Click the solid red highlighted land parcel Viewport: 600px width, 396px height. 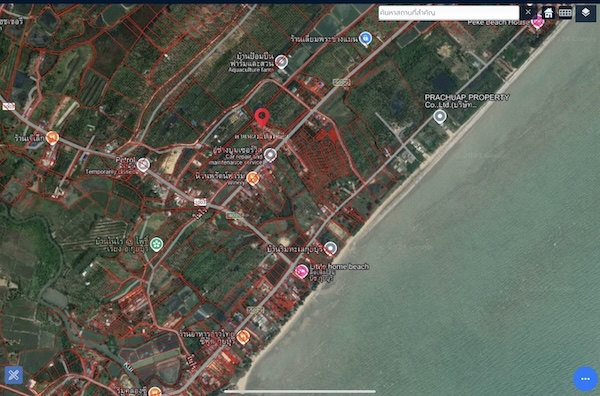point(328,135)
